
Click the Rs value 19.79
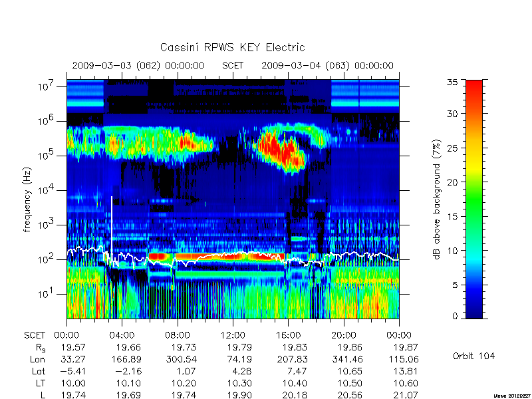(x=239, y=347)
